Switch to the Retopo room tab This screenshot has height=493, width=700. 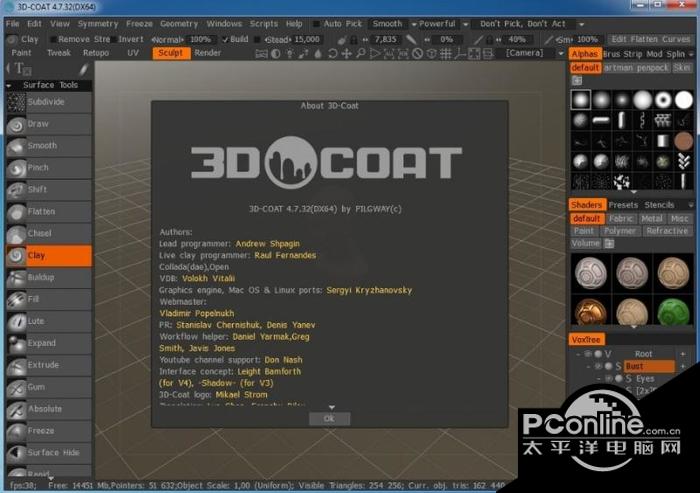pyautogui.click(x=96, y=53)
